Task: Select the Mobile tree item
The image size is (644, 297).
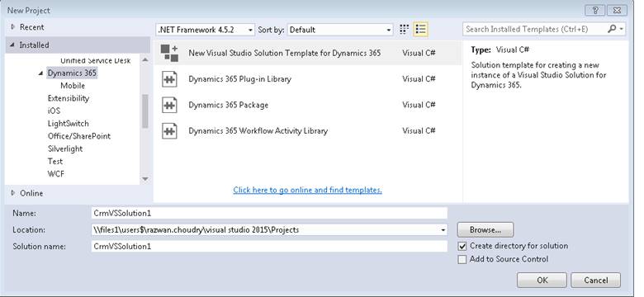Action: [x=73, y=86]
